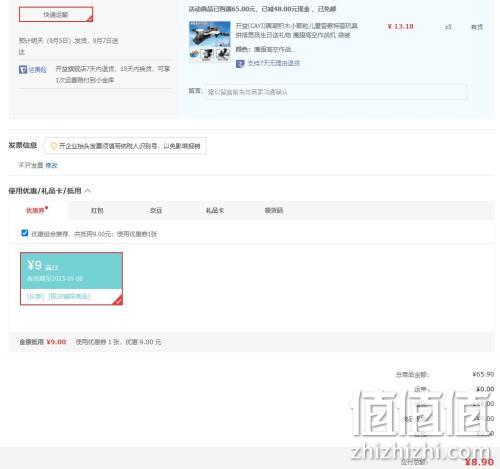Toggle the ¥9 coupon card

click(x=71, y=279)
